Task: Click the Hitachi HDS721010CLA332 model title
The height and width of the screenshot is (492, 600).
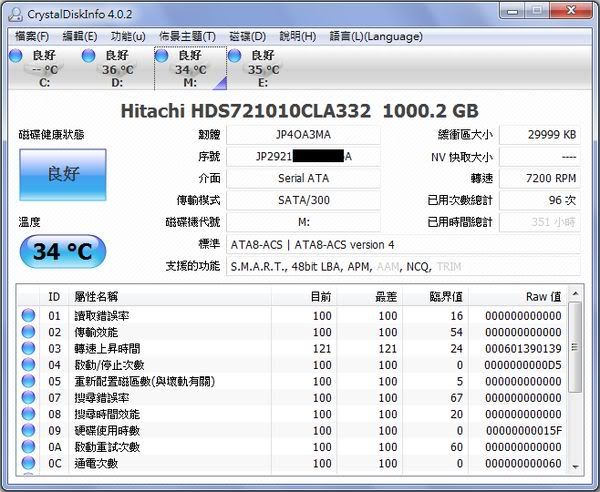Action: click(245, 111)
